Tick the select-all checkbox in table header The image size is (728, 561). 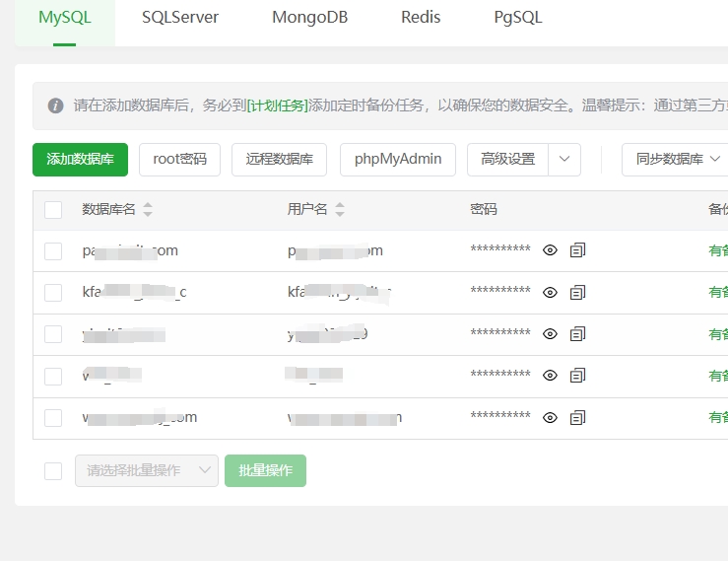pyautogui.click(x=53, y=210)
